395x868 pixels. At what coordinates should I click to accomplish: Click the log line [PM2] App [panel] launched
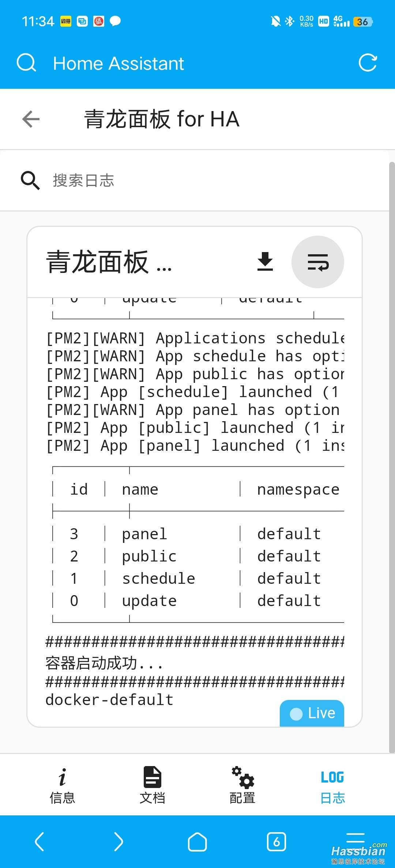coord(195,446)
